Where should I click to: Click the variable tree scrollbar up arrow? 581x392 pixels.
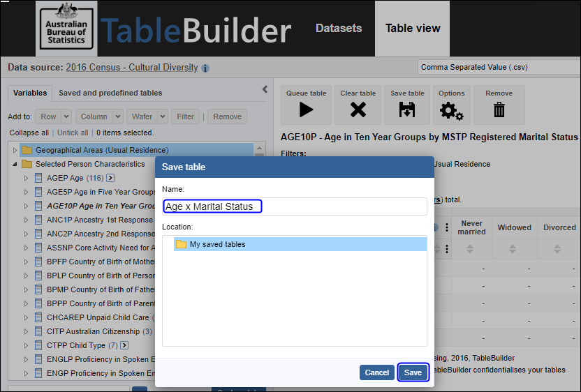[259, 148]
